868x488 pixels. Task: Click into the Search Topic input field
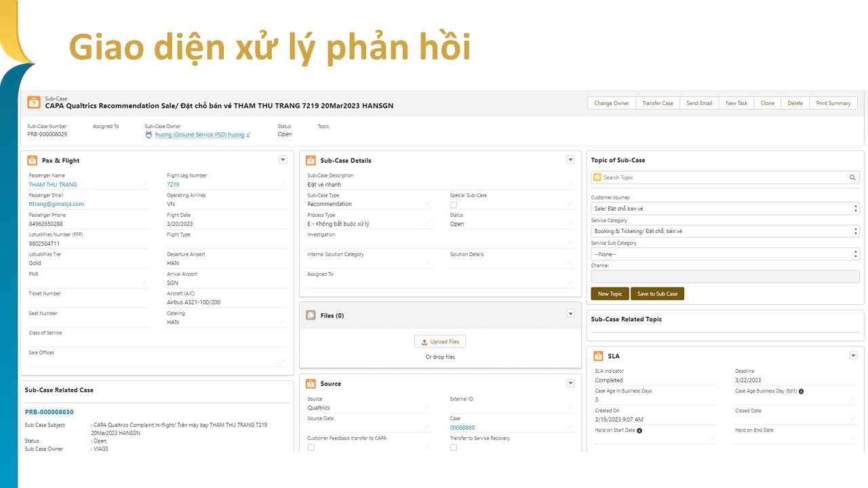(719, 178)
